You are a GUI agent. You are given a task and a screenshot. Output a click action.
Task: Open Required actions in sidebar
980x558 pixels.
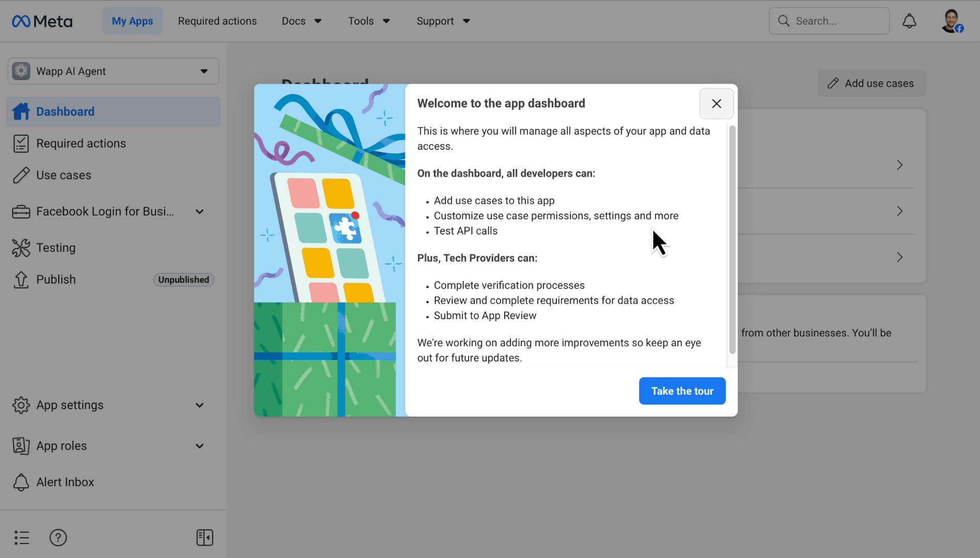pos(113,144)
